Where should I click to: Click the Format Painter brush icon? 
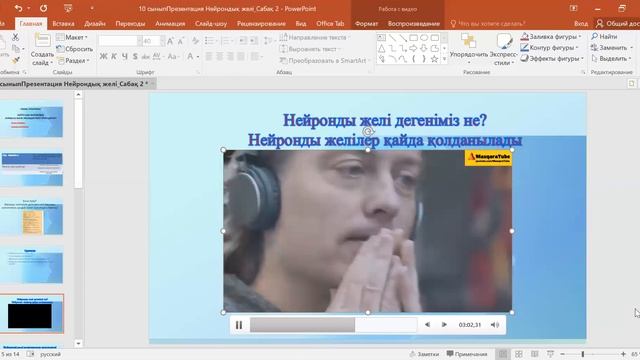point(16,60)
